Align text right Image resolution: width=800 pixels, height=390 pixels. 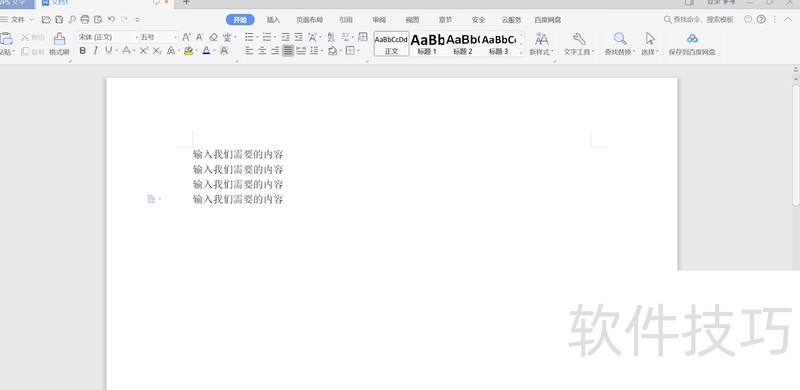tap(275, 51)
